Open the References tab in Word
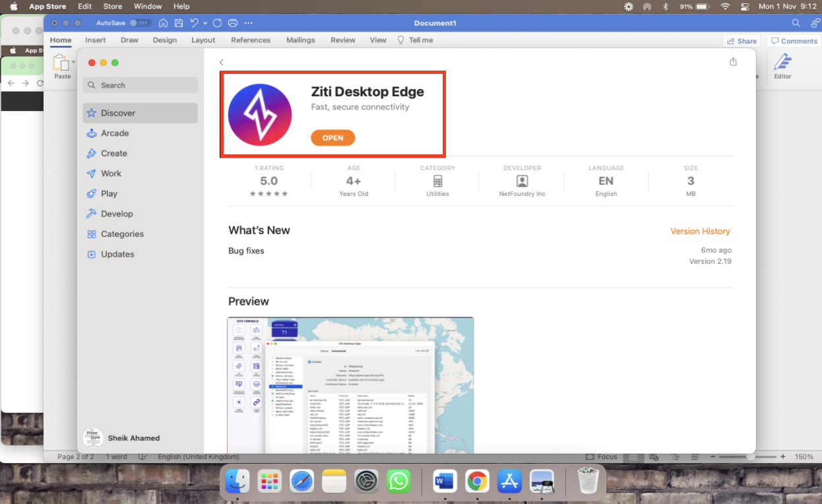The height and width of the screenshot is (504, 822). click(x=251, y=40)
